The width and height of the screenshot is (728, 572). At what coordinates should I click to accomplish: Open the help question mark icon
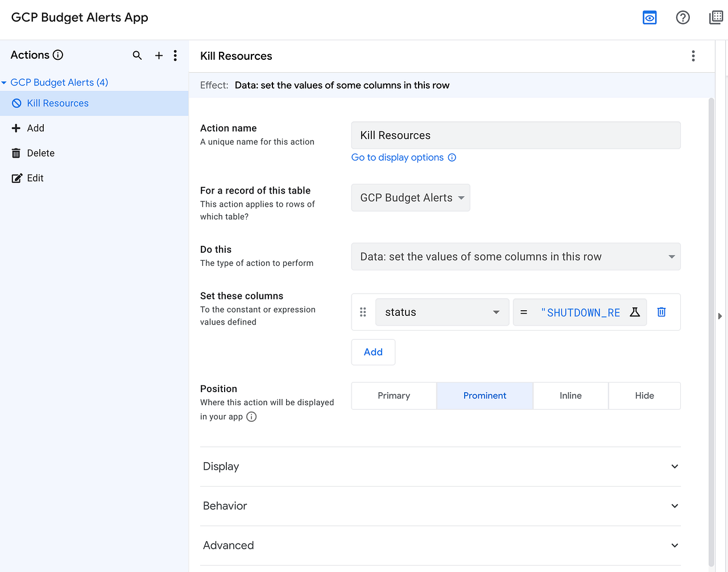(682, 18)
